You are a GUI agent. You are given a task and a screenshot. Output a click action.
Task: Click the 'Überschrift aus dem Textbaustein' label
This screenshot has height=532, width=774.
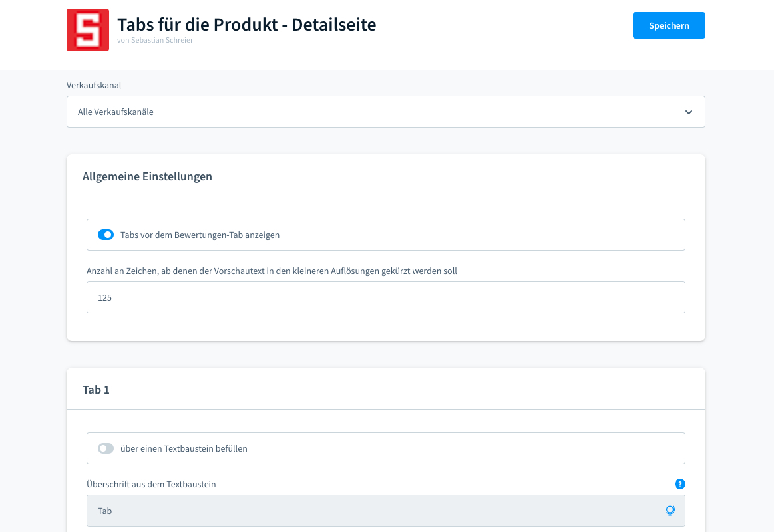point(151,484)
